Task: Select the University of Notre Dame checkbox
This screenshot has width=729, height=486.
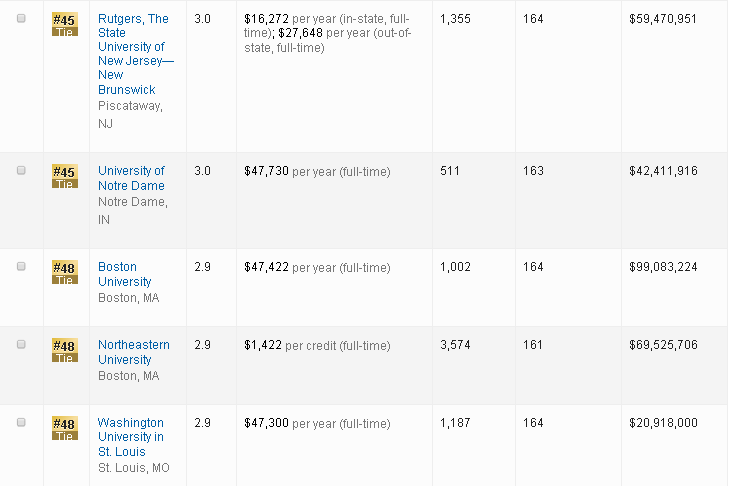Action: tap(21, 171)
